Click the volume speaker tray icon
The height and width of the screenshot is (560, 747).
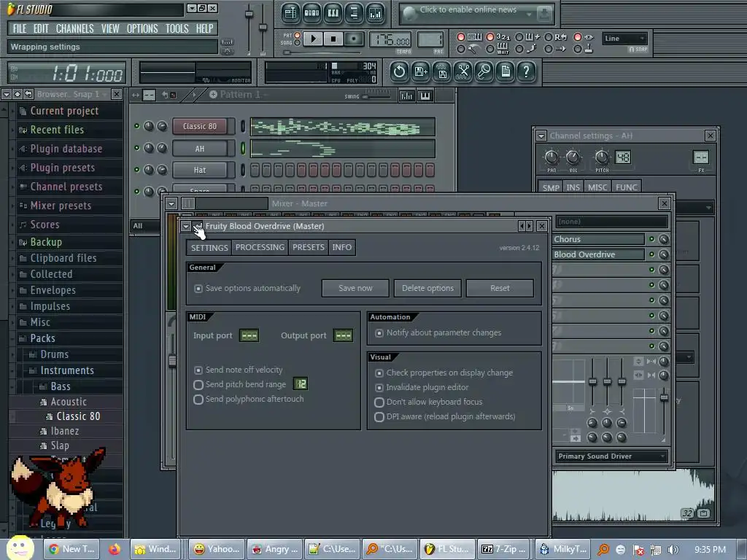[673, 550]
